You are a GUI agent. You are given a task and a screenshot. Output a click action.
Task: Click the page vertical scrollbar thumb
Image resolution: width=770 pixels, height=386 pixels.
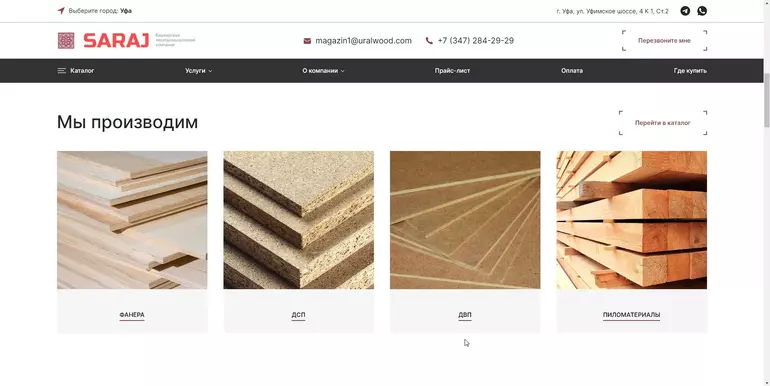click(x=767, y=100)
